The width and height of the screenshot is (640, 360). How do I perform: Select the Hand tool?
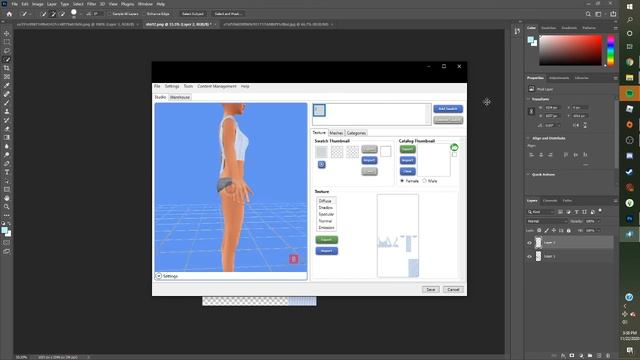click(x=7, y=198)
